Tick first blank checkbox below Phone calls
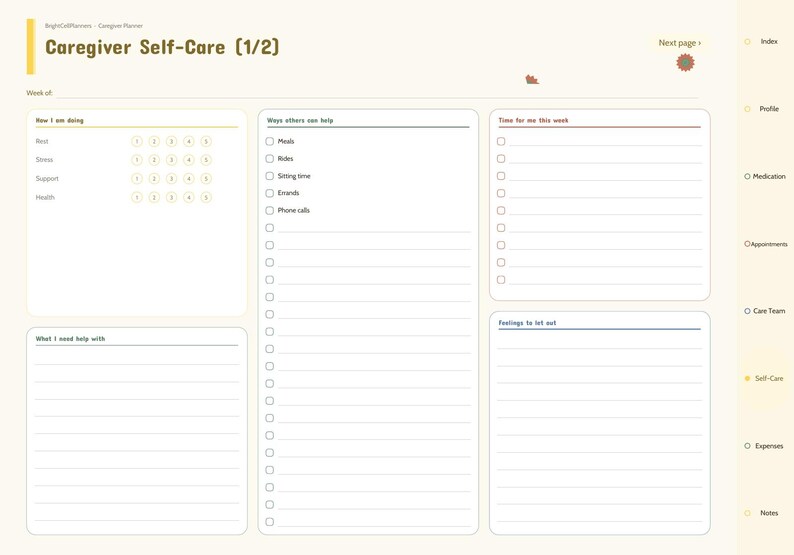 [x=269, y=228]
